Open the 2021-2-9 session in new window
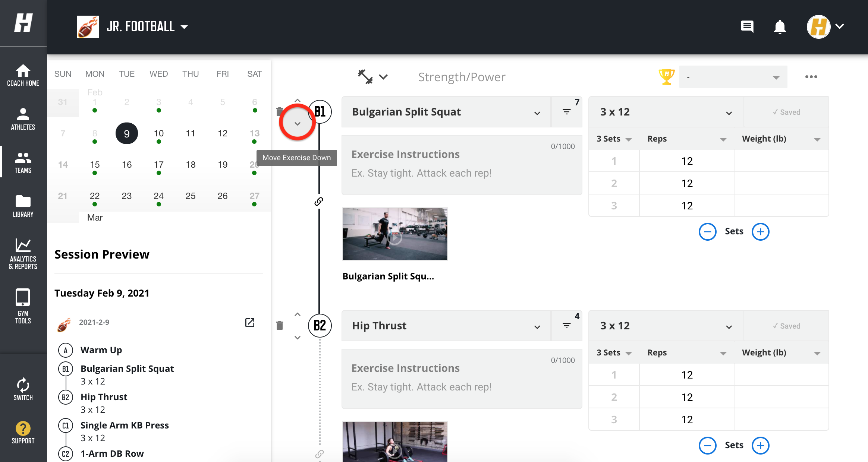The width and height of the screenshot is (868, 462). 250,323
